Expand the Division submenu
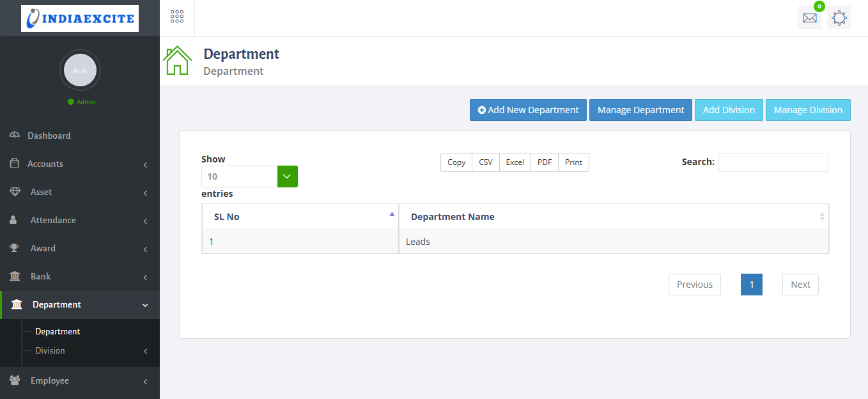 click(x=50, y=350)
